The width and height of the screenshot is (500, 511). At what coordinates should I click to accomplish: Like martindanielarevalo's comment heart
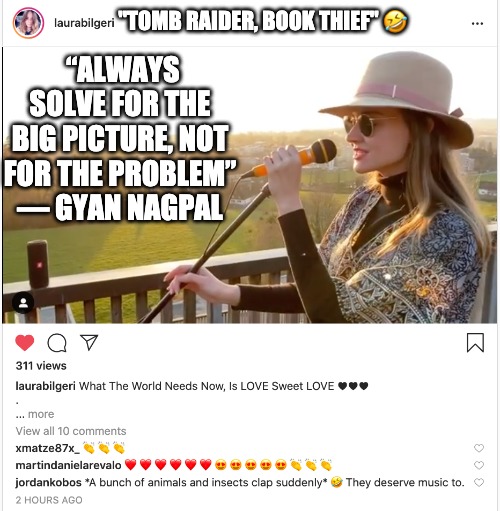point(479,465)
